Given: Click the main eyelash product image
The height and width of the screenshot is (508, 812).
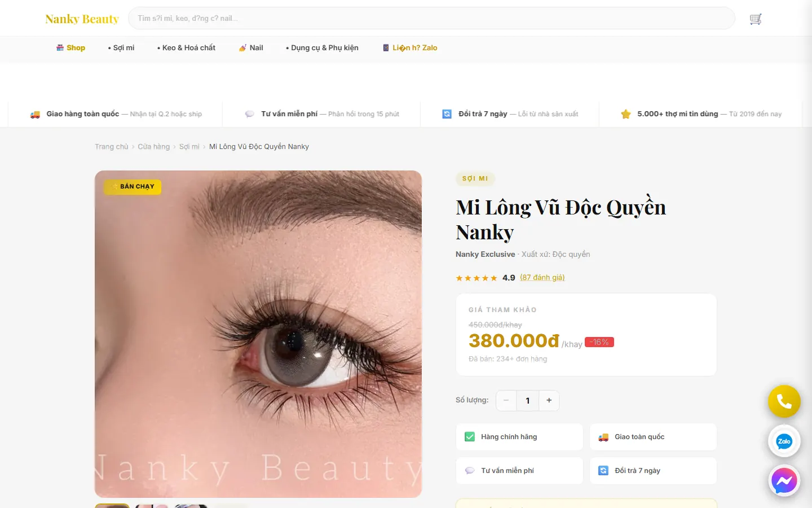Looking at the screenshot, I should click(x=258, y=334).
